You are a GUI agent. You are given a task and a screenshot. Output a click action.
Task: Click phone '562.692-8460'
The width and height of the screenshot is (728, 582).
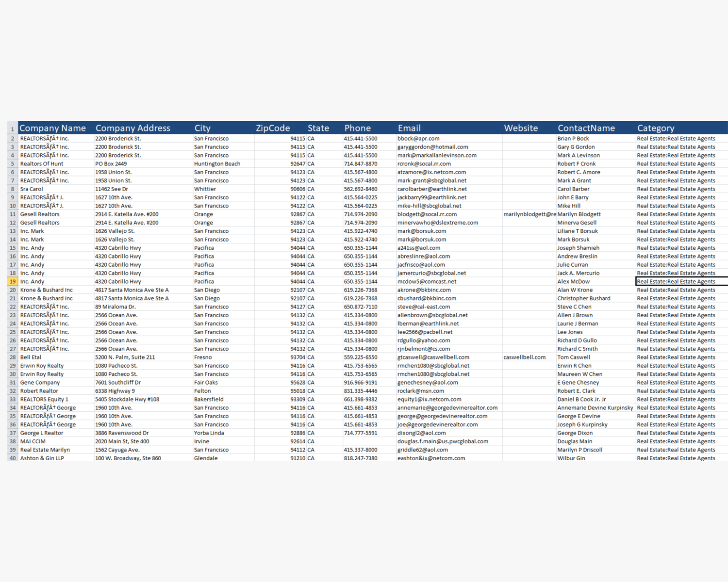[x=369, y=189]
